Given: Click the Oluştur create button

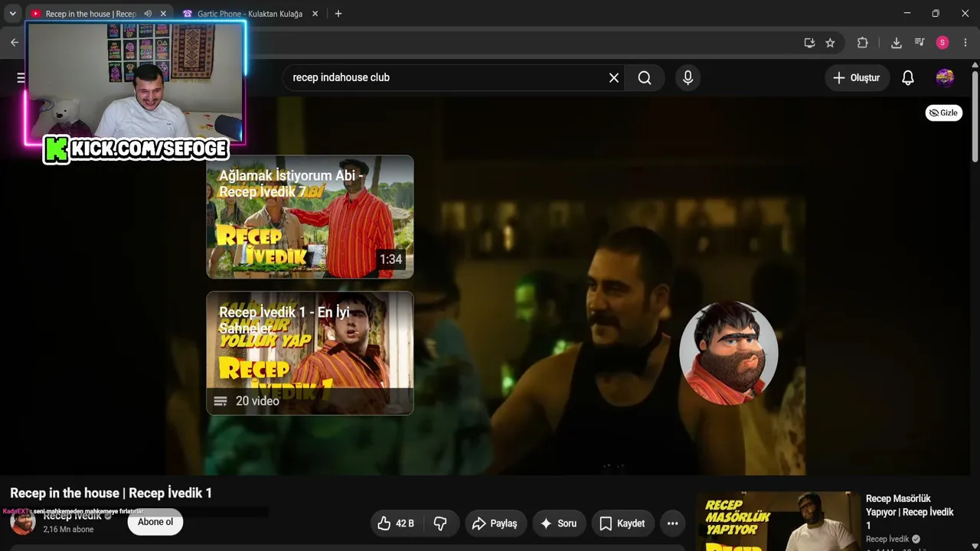Looking at the screenshot, I should tap(857, 77).
